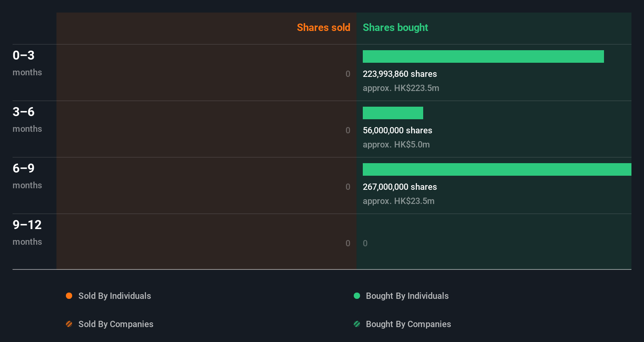Click the 56,000,000 shares value
Image resolution: width=644 pixels, height=342 pixels.
397,130
